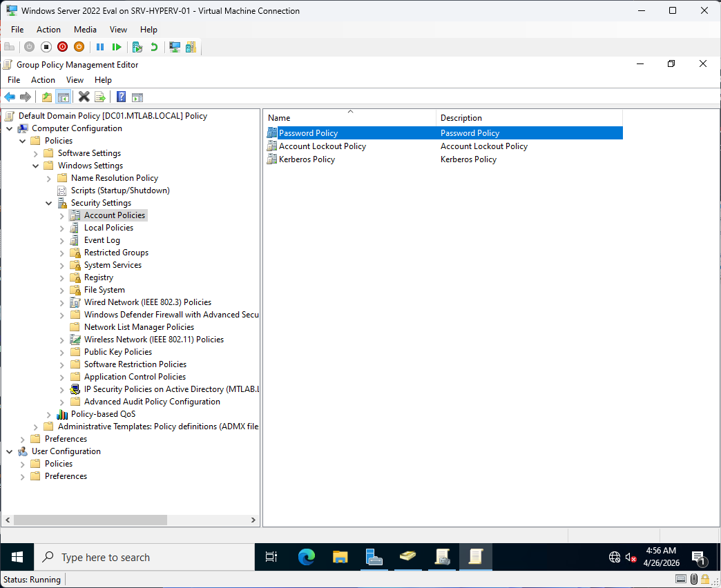Click the Back arrow in the GPME toolbar
This screenshot has width=721, height=588.
10,97
